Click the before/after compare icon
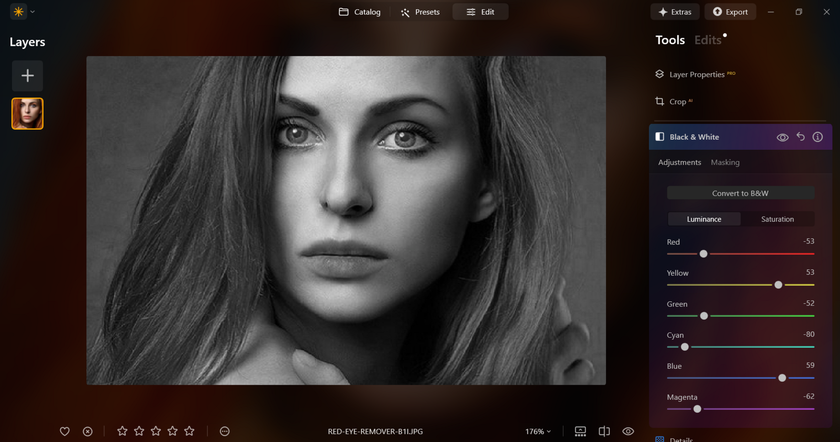Image resolution: width=840 pixels, height=442 pixels. [604, 431]
